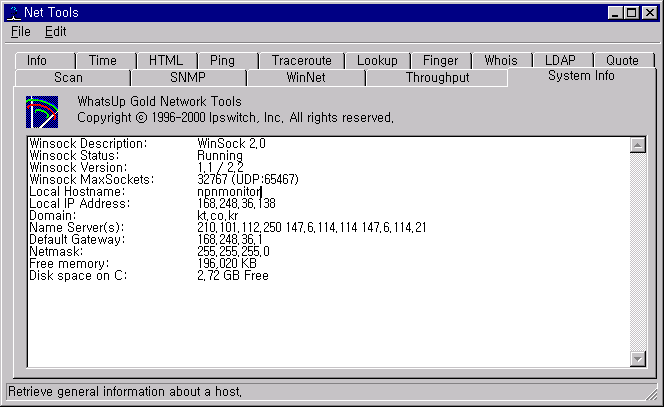Click the "Netmask:" label
The width and height of the screenshot is (664, 407).
coord(56,252)
